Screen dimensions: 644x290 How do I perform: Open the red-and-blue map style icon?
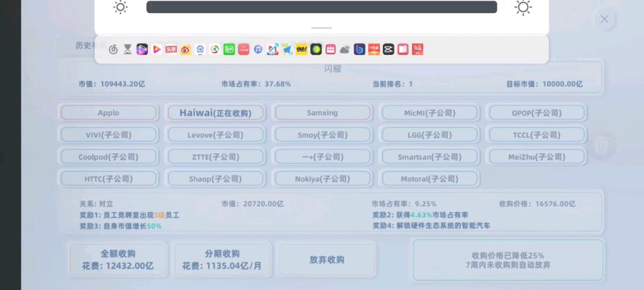click(273, 50)
